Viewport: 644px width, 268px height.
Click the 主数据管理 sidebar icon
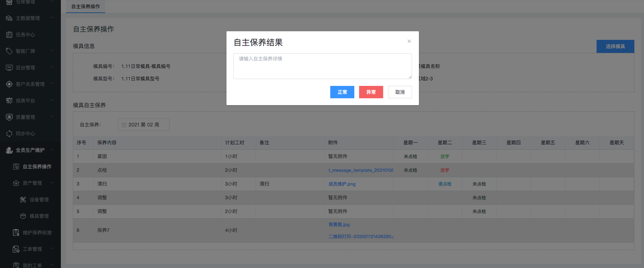pos(9,18)
